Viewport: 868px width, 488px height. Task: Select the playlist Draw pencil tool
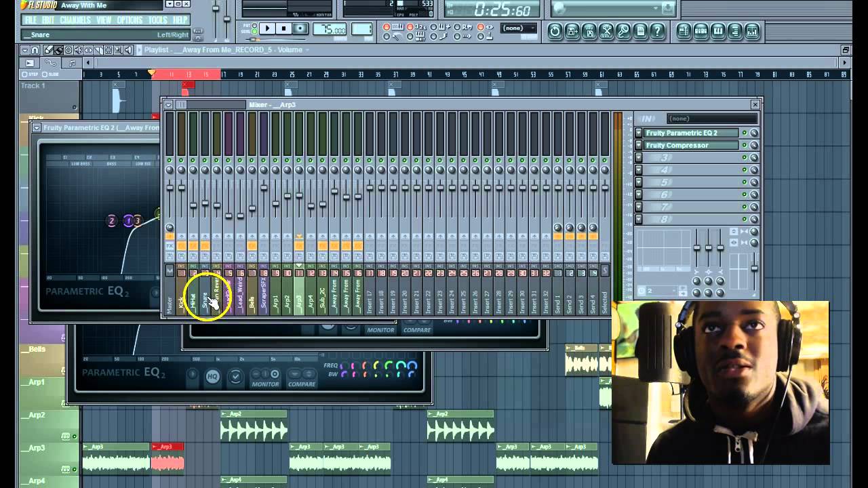48,49
